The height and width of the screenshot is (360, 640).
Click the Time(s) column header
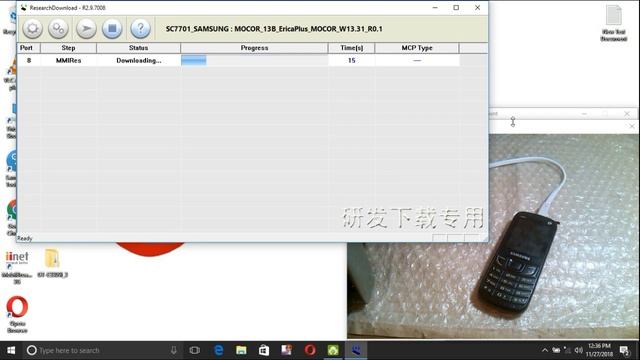[351, 48]
